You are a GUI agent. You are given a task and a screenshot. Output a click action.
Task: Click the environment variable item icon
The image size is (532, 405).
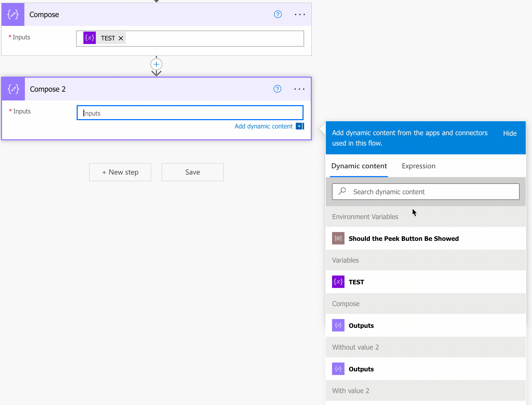(x=338, y=238)
